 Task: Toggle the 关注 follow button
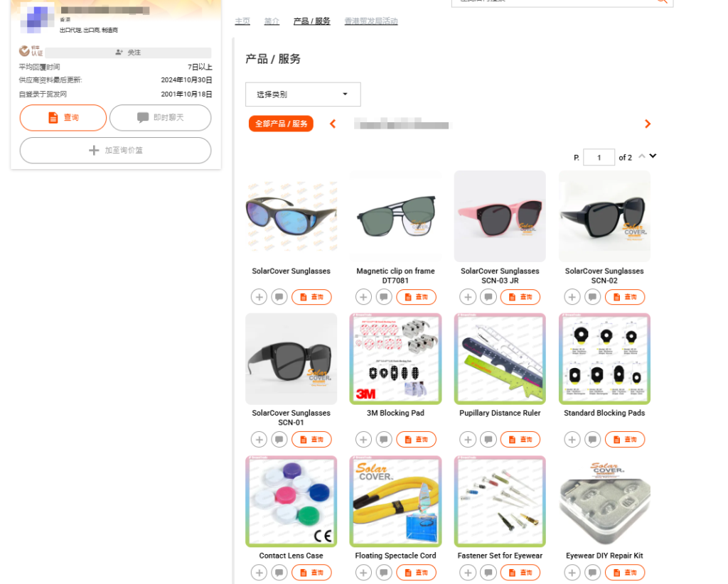[x=128, y=53]
